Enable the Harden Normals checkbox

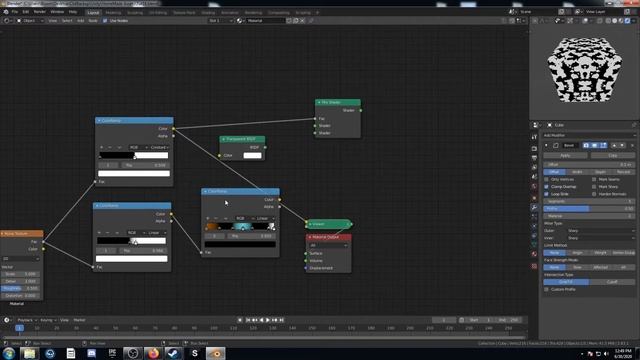594,194
